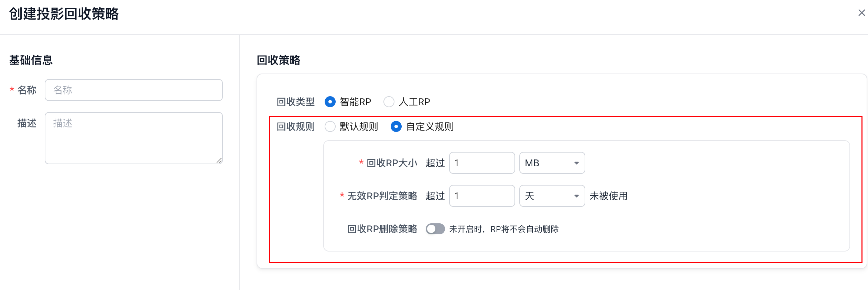The height and width of the screenshot is (290, 868).
Task: Click the 天 dropdown arrow icon
Action: click(x=577, y=196)
